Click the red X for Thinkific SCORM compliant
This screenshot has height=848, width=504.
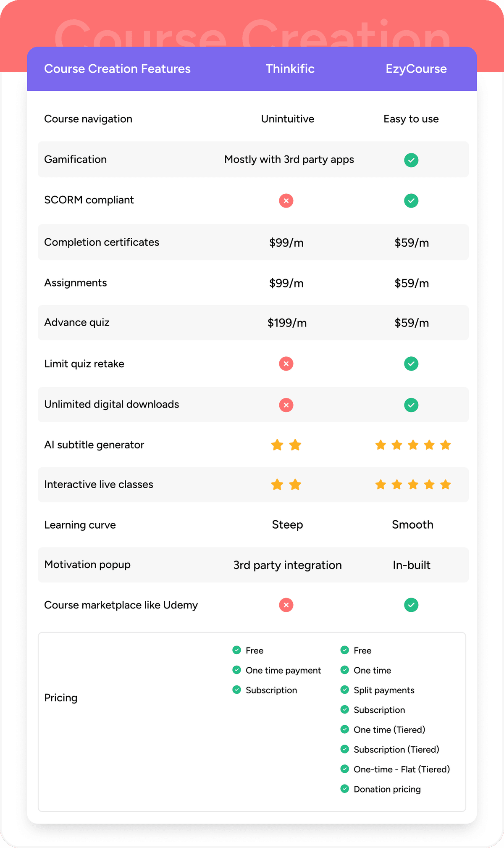(286, 201)
